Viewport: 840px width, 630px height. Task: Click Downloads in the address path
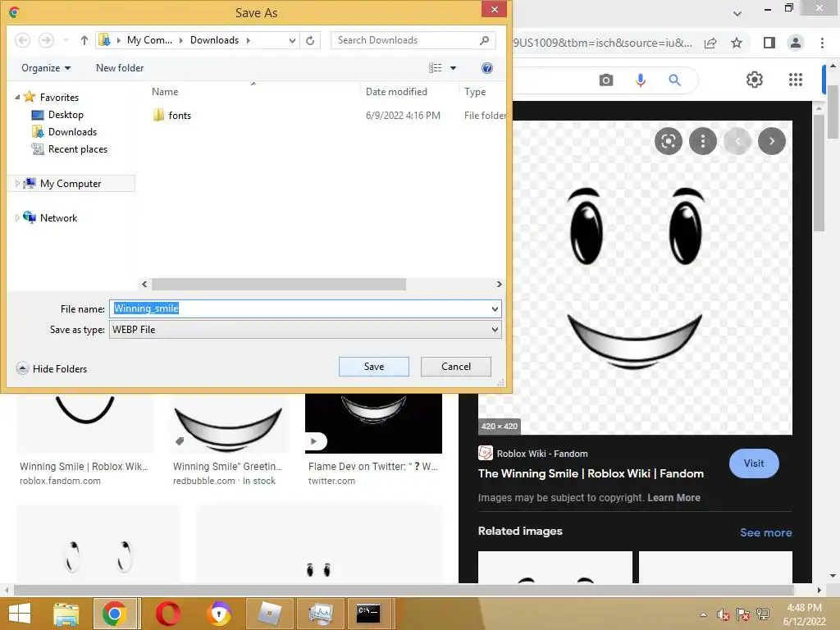214,40
